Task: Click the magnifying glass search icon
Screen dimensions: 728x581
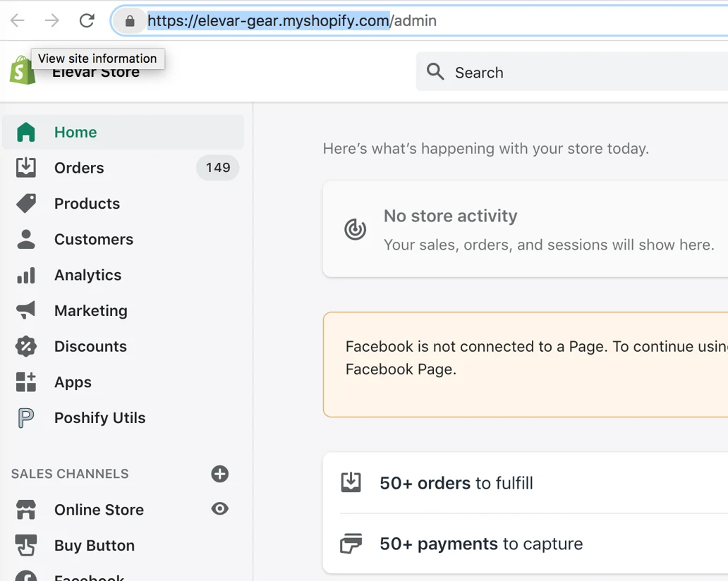Action: click(435, 72)
